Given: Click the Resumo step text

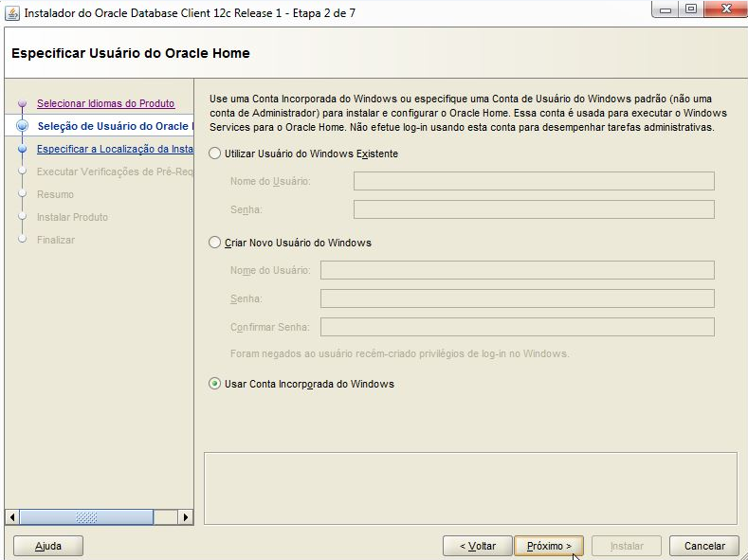Looking at the screenshot, I should [x=55, y=194].
